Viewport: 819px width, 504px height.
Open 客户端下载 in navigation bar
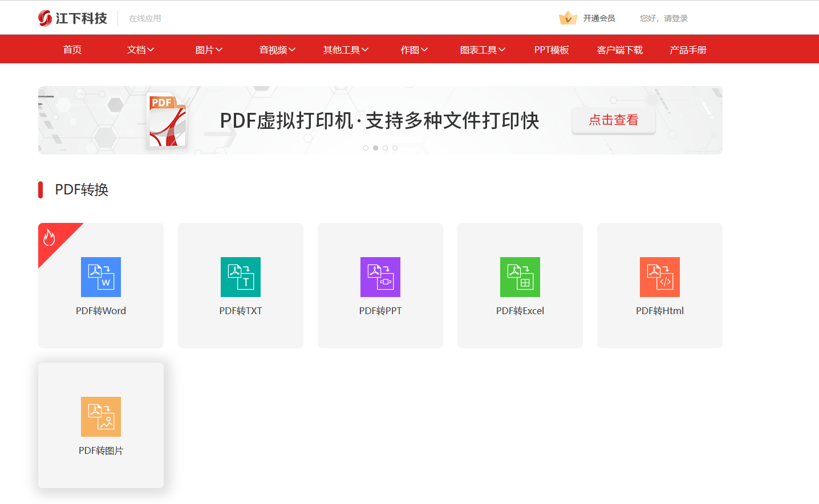[x=620, y=50]
